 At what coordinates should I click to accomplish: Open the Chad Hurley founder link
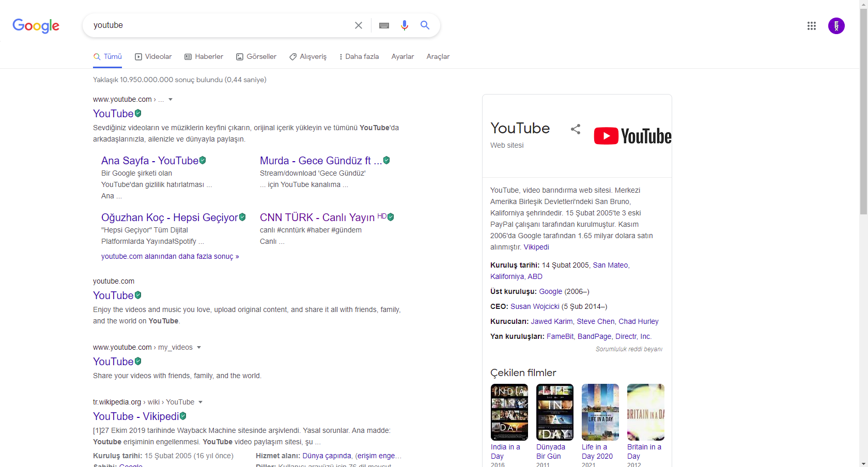[x=639, y=321]
